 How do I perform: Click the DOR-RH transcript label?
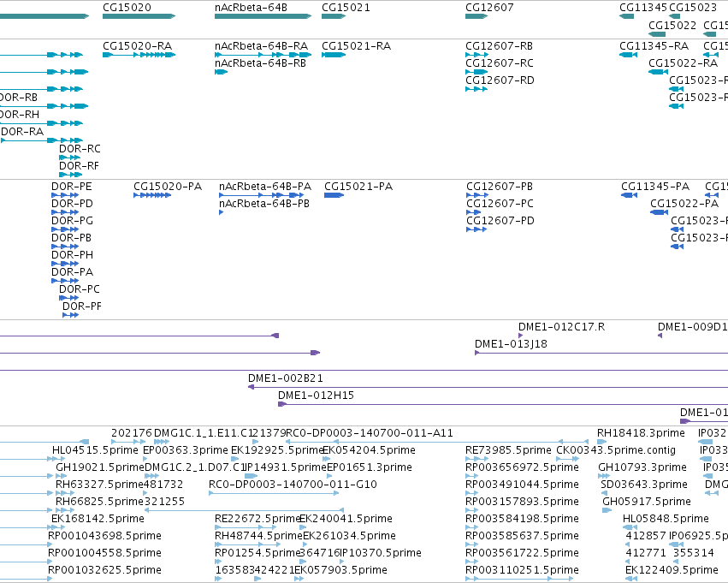point(20,115)
